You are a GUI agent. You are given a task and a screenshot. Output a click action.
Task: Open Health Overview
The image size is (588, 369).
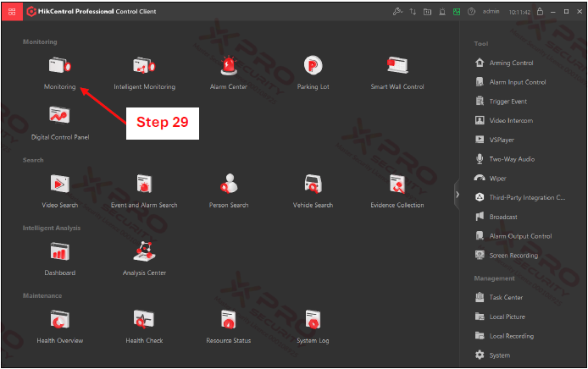point(60,327)
